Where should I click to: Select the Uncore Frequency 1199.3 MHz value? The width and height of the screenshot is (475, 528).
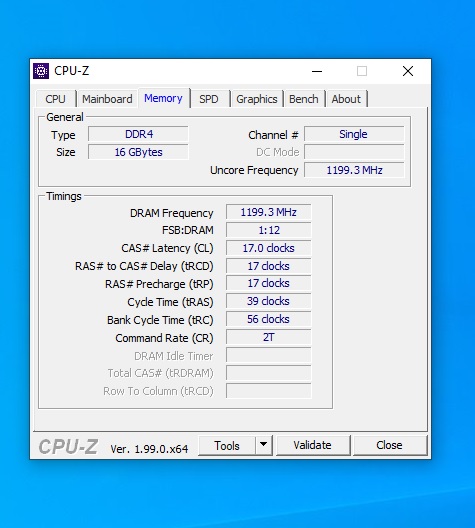[354, 170]
